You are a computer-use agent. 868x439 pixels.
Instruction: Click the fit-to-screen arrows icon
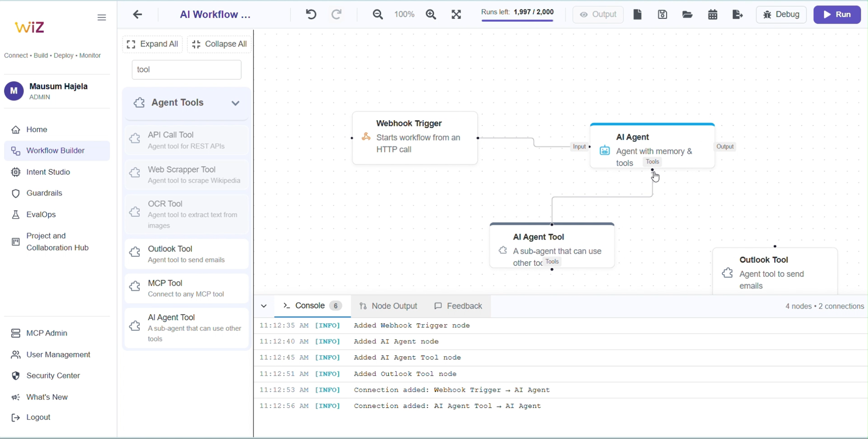(456, 14)
